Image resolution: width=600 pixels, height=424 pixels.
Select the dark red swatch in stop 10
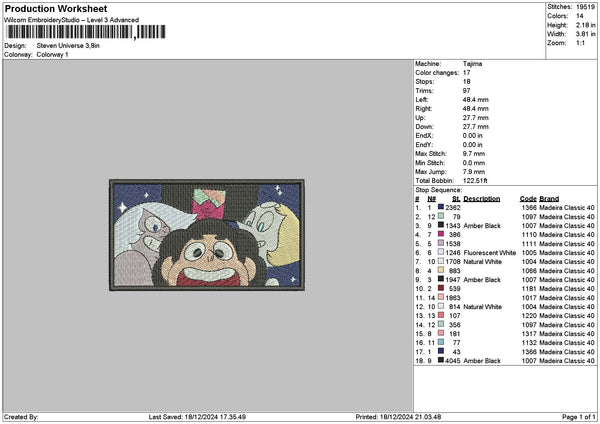441,288
